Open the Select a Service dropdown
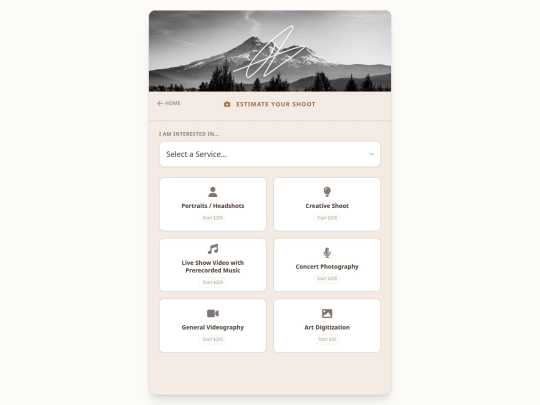 (270, 154)
